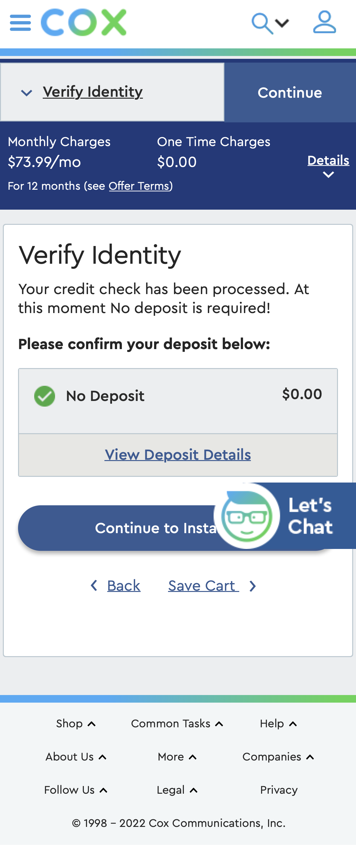This screenshot has width=356, height=868.
Task: Open the Let's Chat assistant avatar
Action: coord(247,516)
